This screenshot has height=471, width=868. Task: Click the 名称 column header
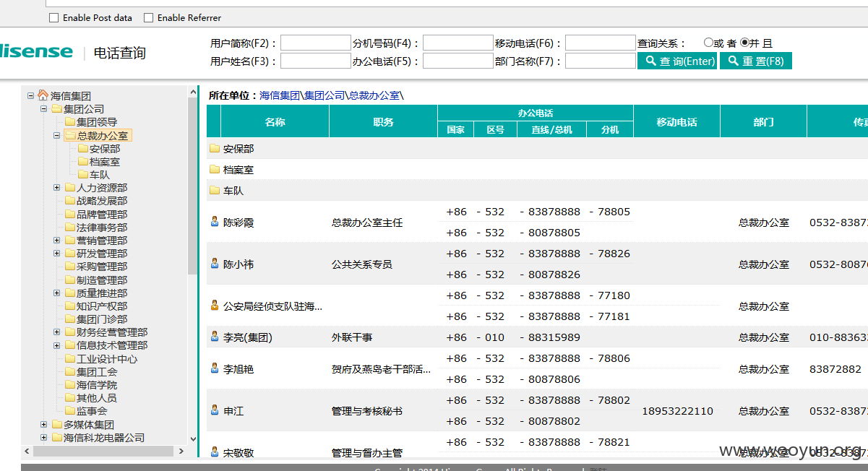[275, 121]
